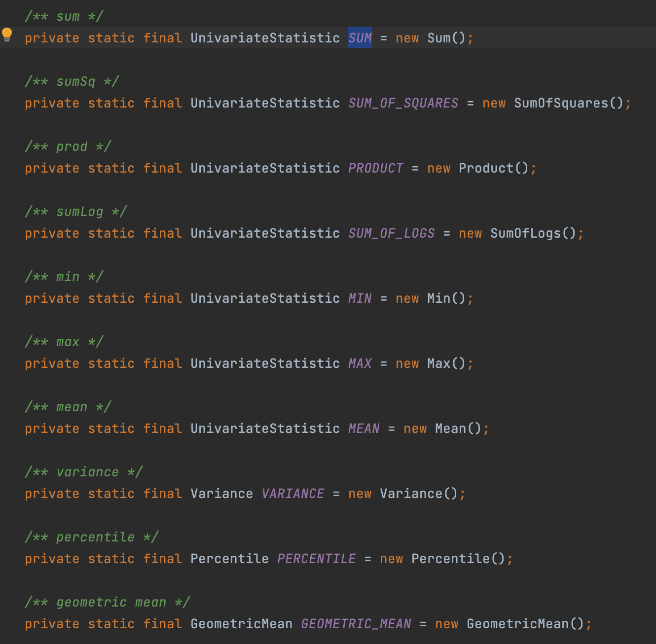This screenshot has width=656, height=644.
Task: Click the /** variance */ comment
Action: (x=84, y=472)
